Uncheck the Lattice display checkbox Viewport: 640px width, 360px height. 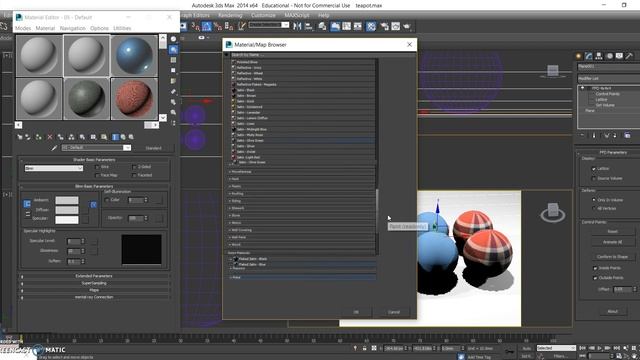(594, 169)
